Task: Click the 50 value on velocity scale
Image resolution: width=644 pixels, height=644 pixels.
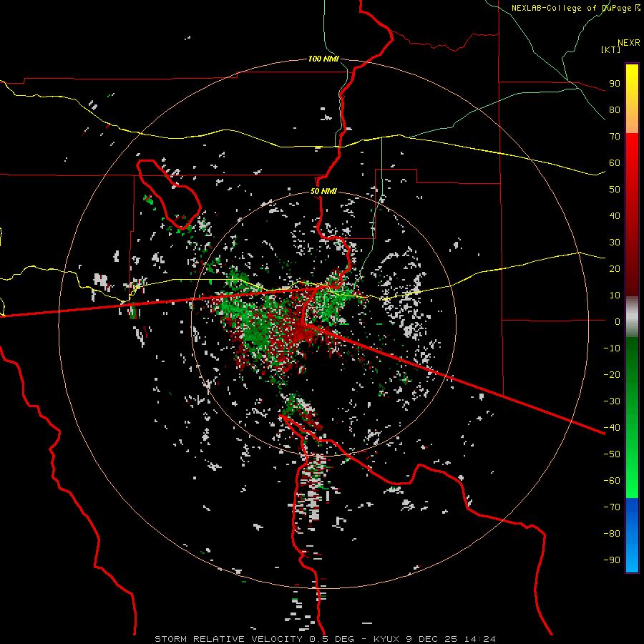Action: (615, 190)
